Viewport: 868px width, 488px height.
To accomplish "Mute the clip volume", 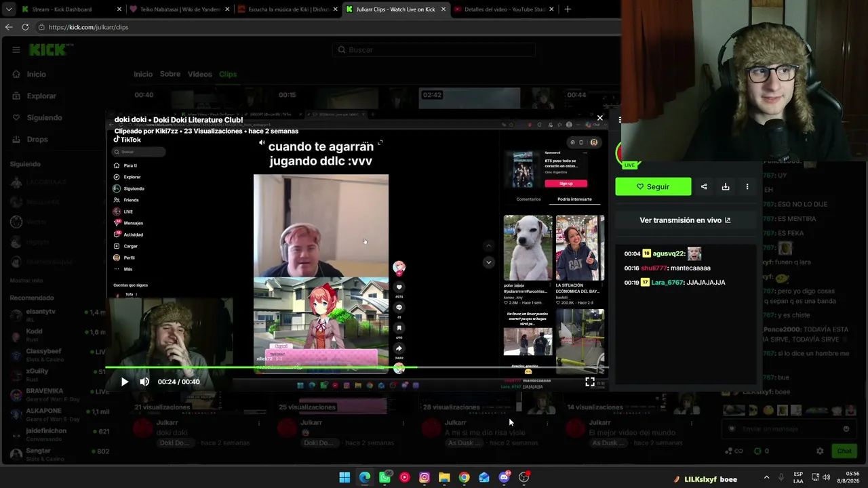I will point(144,382).
